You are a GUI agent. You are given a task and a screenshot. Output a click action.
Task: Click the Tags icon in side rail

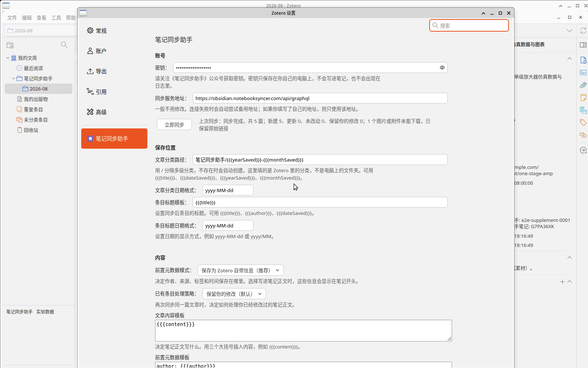[x=583, y=123]
